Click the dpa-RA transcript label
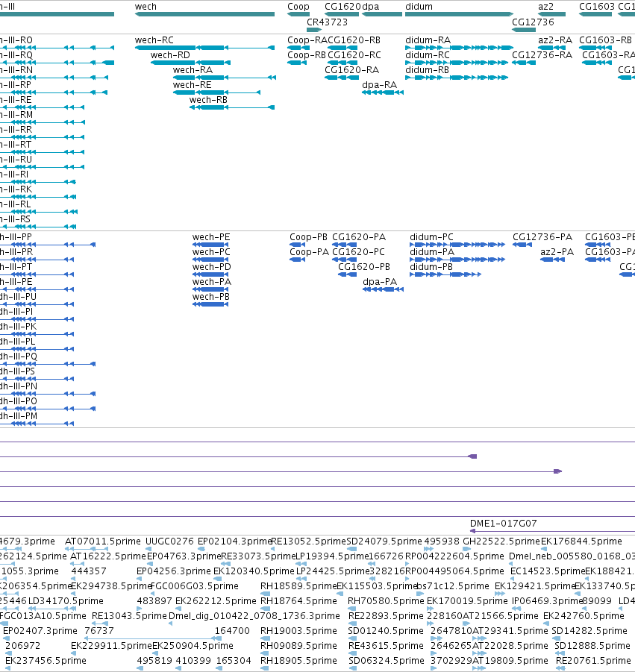The height and width of the screenshot is (672, 635). [x=380, y=85]
